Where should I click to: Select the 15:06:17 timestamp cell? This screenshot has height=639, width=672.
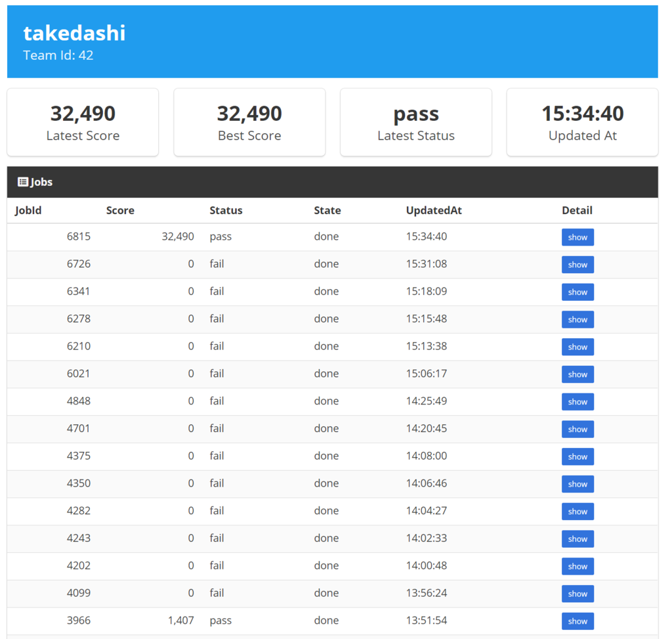point(427,374)
